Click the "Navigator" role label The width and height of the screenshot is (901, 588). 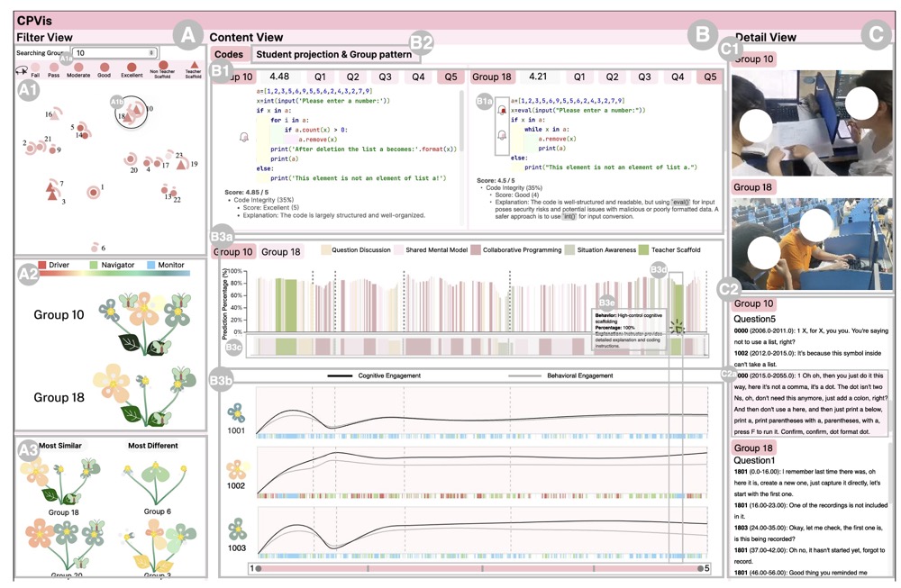point(118,265)
